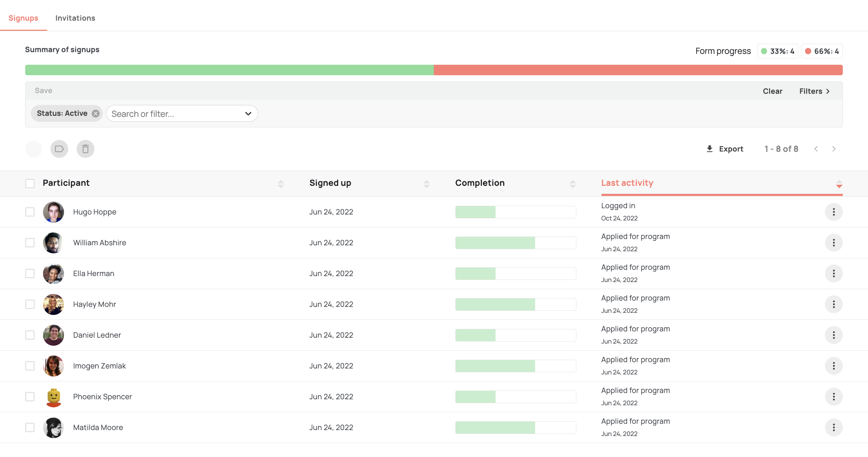
Task: Open the options menu for Hugo Hoppe
Action: (x=834, y=212)
